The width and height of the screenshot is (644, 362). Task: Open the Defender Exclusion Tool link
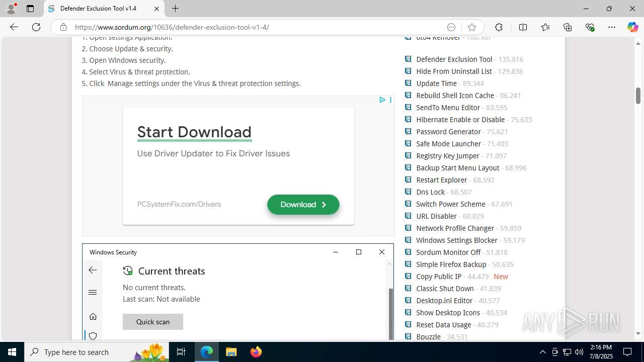pos(454,59)
